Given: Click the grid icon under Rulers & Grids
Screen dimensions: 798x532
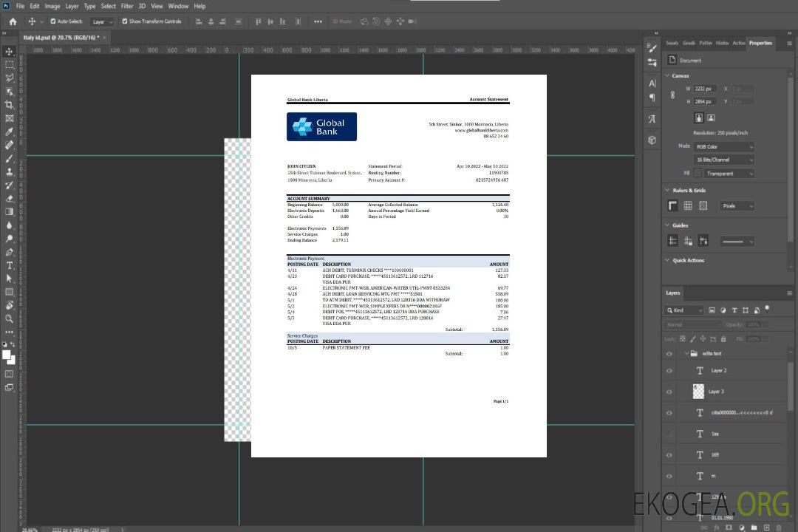Looking at the screenshot, I should (x=688, y=206).
